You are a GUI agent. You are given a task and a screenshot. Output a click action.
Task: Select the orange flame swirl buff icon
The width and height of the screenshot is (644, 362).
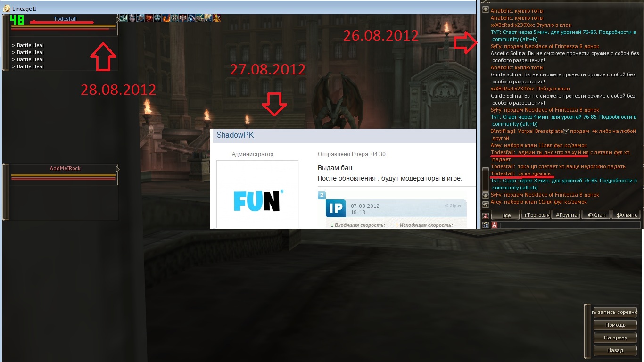(165, 18)
